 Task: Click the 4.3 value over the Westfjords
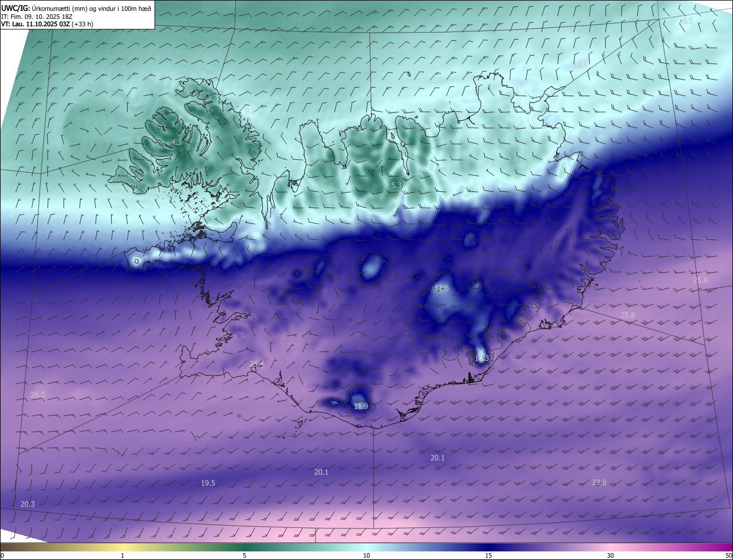point(176,143)
